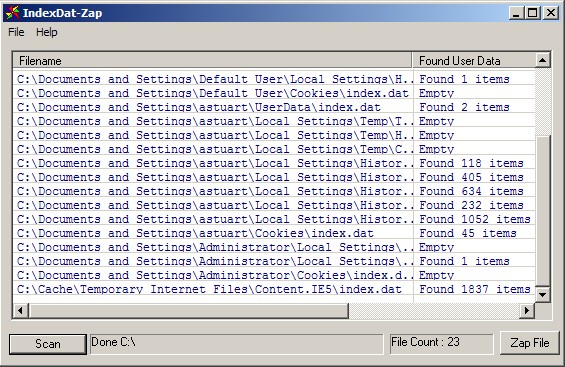Viewport: 565px width, 367px height.
Task: Click the 'File Count : 23' status field
Action: (441, 344)
